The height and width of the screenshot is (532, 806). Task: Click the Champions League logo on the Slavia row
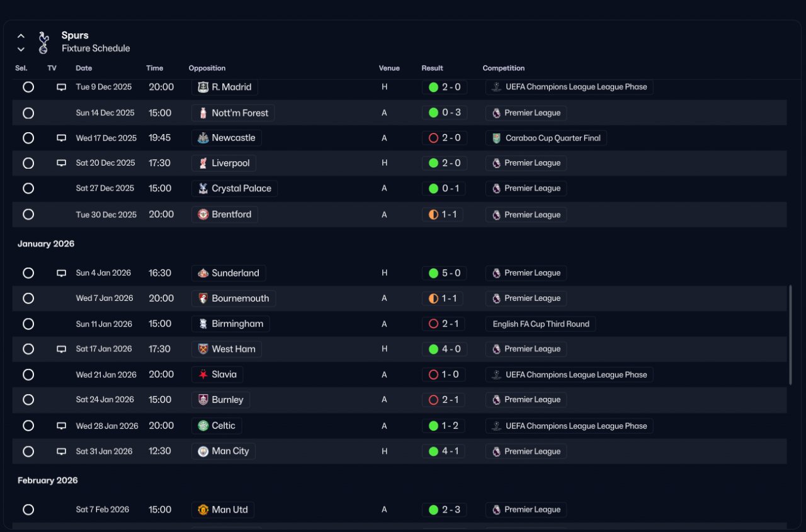tap(496, 375)
